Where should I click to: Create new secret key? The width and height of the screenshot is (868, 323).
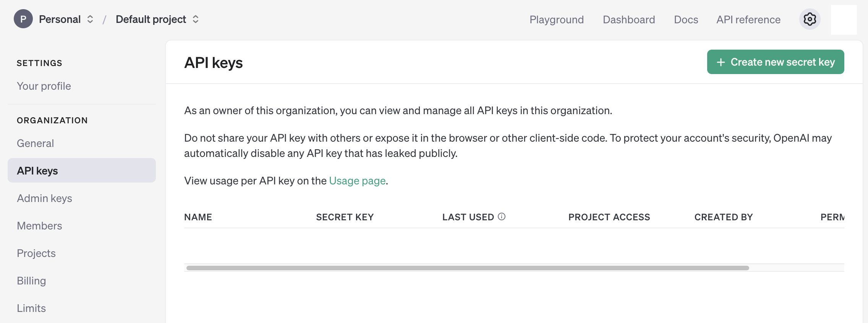[776, 62]
